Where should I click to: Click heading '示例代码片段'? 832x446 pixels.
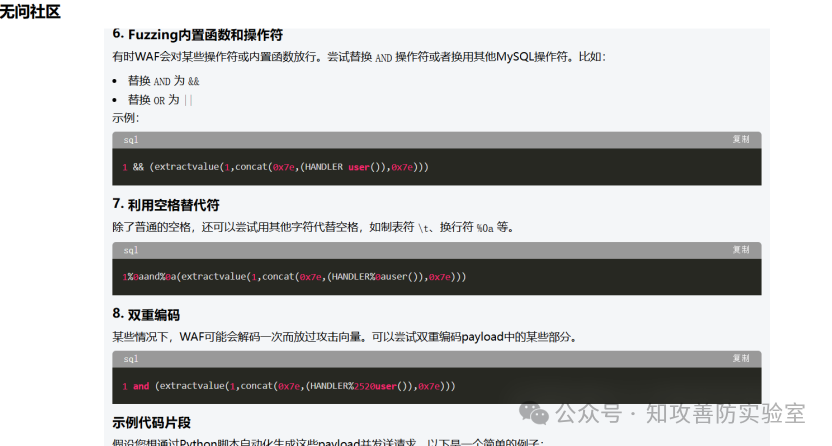pyautogui.click(x=151, y=423)
